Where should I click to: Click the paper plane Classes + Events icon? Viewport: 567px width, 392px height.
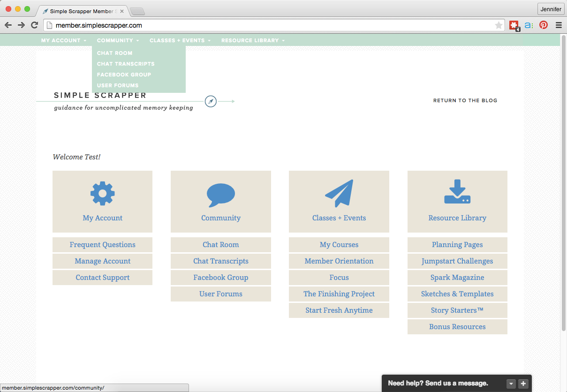(339, 193)
